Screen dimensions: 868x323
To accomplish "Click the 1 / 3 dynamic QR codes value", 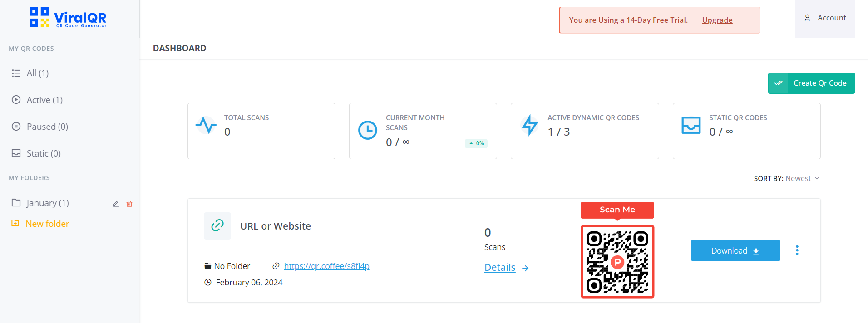I will [558, 132].
